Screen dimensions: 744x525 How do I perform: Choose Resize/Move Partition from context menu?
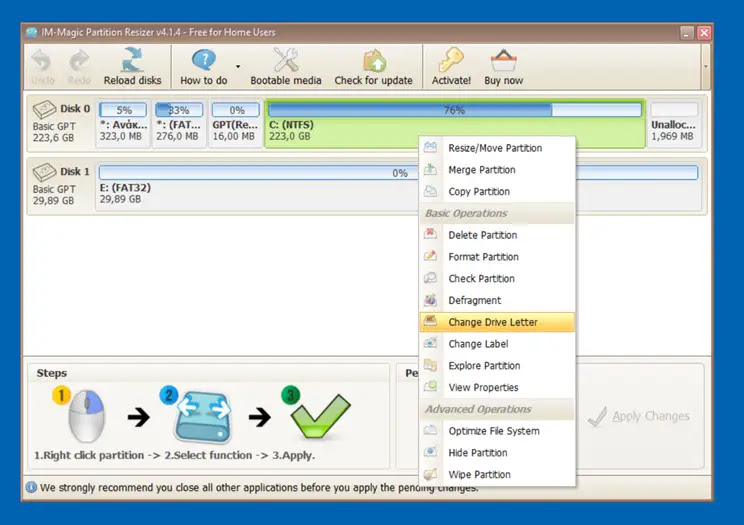click(497, 148)
